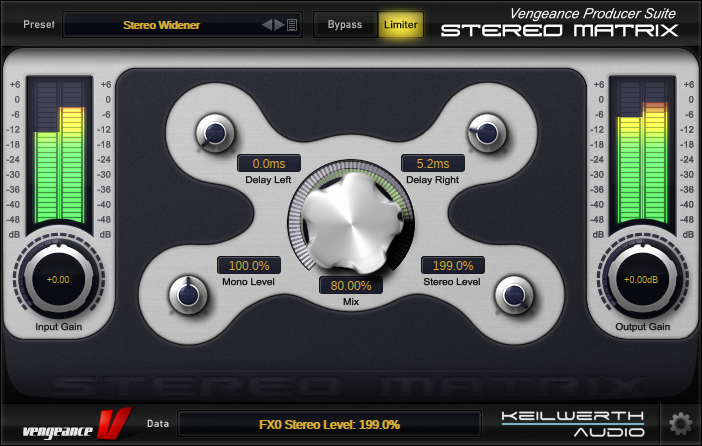Toggle the Bypass button
702x446 pixels.
click(345, 24)
